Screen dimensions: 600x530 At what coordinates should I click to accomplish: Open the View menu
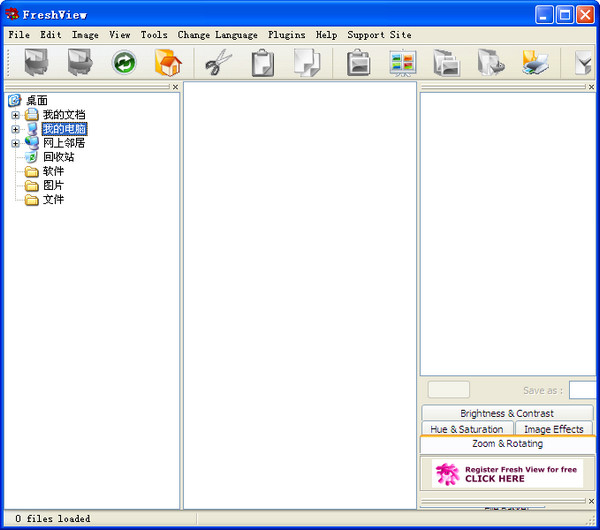[119, 35]
